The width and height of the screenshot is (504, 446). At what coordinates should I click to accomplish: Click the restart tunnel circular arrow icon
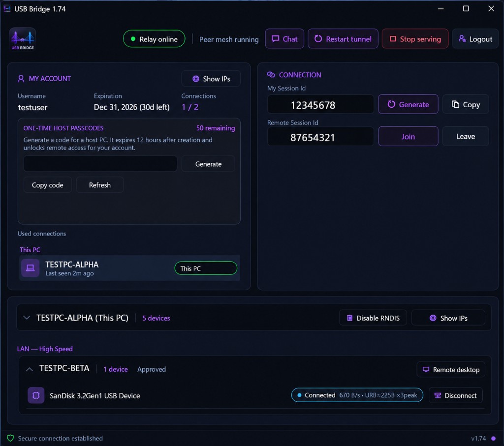(x=318, y=39)
